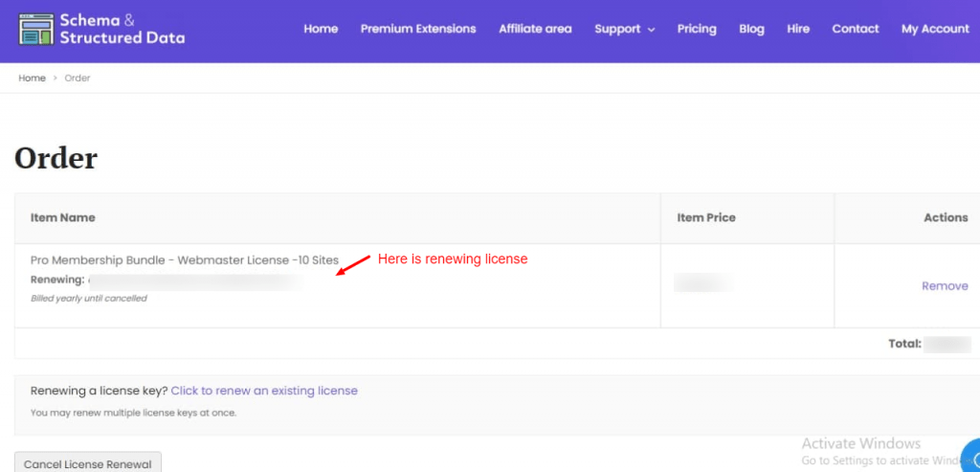Open the Hire page
The height and width of the screenshot is (472, 980).
coord(798,29)
